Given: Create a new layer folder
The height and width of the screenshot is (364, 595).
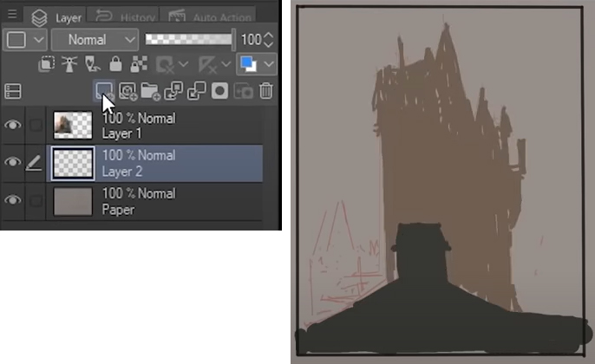Looking at the screenshot, I should (150, 90).
